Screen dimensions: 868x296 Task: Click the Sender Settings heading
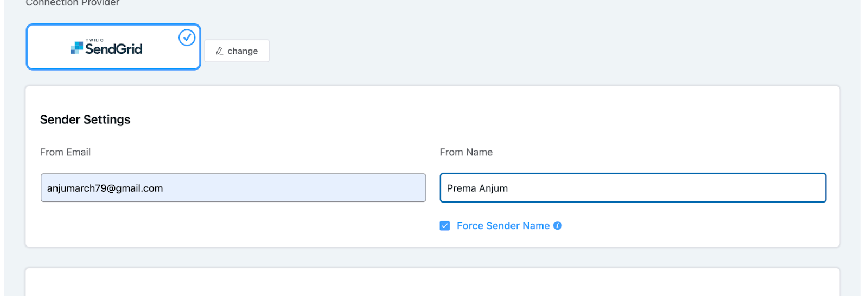coord(85,119)
